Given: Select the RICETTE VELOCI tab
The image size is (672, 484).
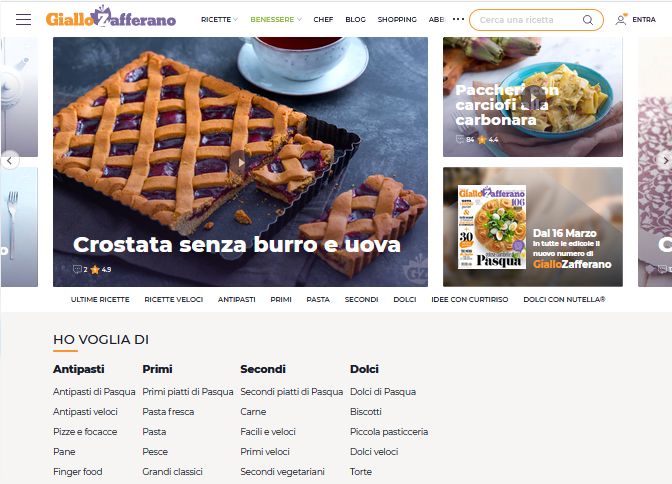Looking at the screenshot, I should click(x=174, y=299).
